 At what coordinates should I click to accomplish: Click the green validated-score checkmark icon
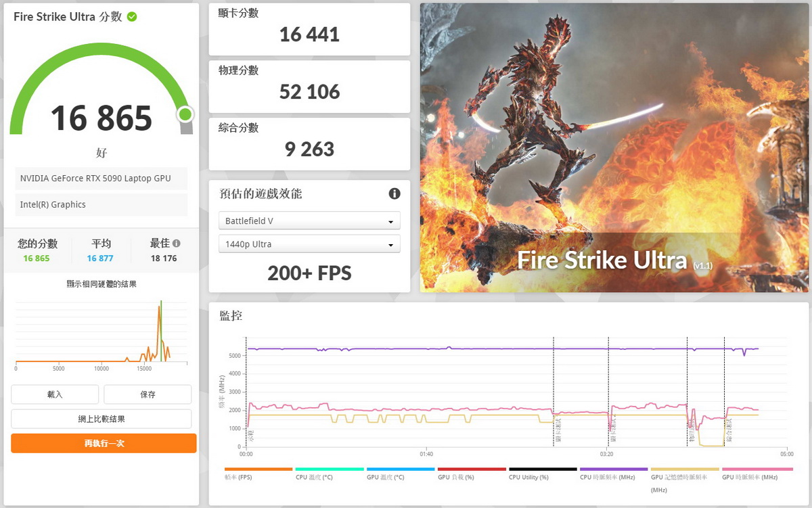[x=132, y=16]
